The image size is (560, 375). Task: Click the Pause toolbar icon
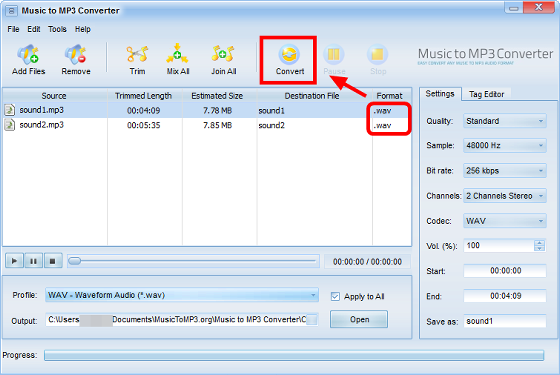click(x=334, y=55)
